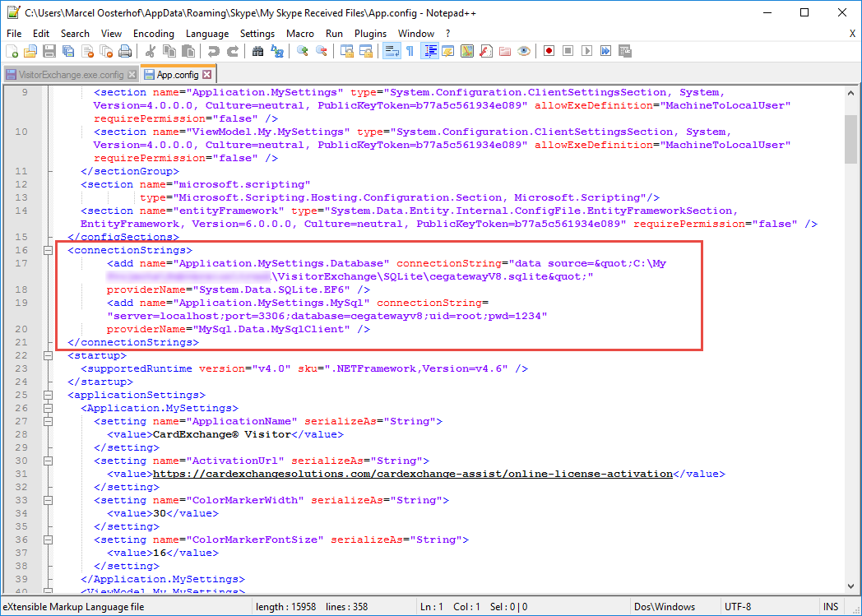This screenshot has width=862, height=616.
Task: Click the UTF-8 encoding status entry
Action: coord(737,607)
